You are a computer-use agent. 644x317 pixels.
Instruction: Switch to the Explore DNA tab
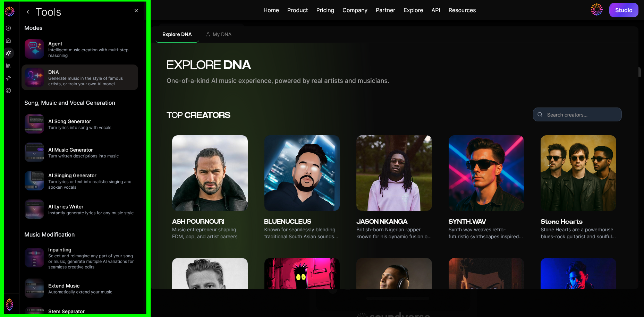click(177, 34)
